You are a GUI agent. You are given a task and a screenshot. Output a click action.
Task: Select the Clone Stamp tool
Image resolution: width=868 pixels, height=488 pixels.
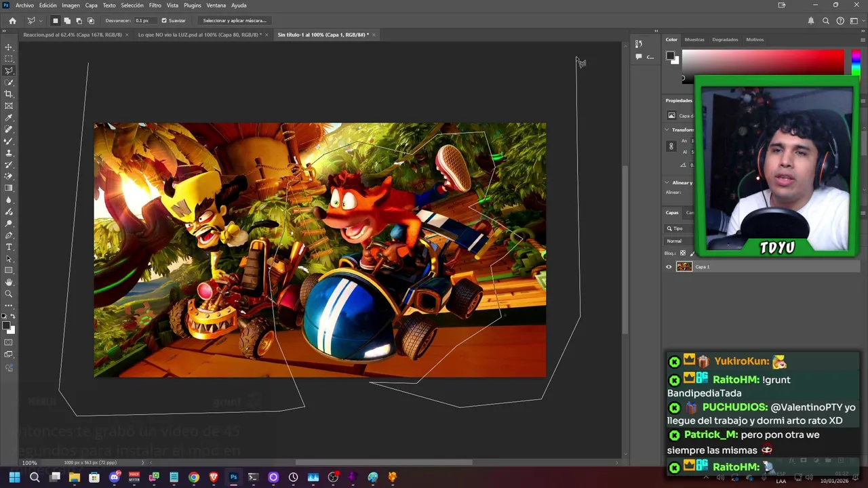9,153
